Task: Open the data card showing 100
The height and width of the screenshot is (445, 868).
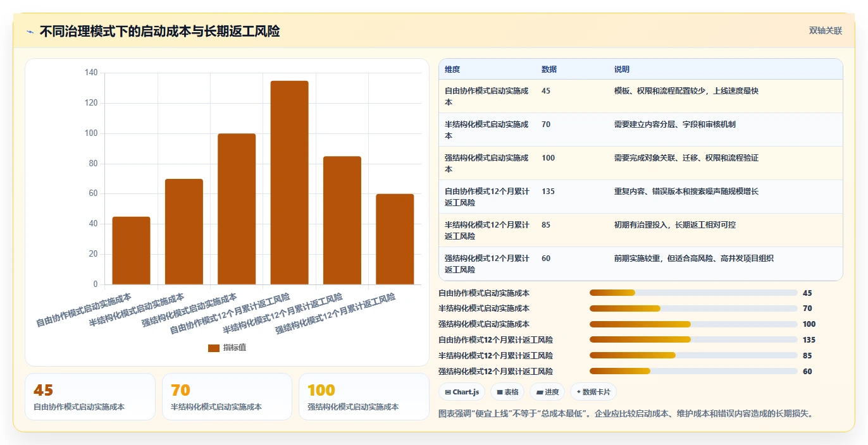Action: [x=364, y=397]
